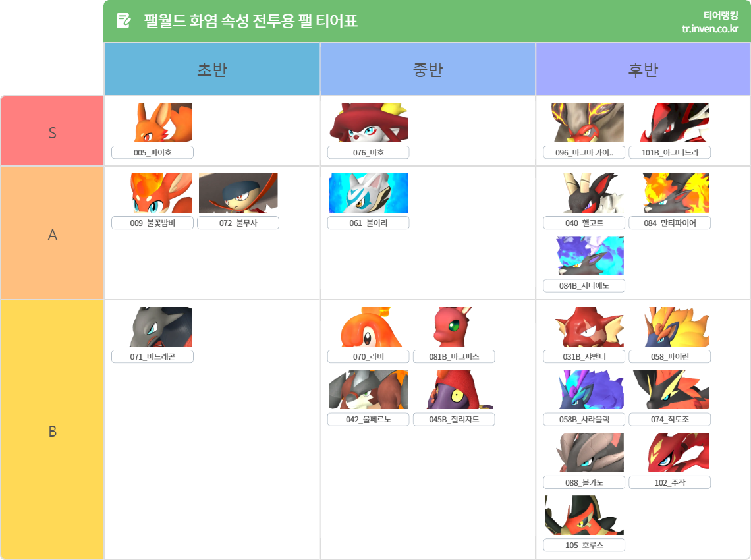Select the 중반 column header

(428, 69)
